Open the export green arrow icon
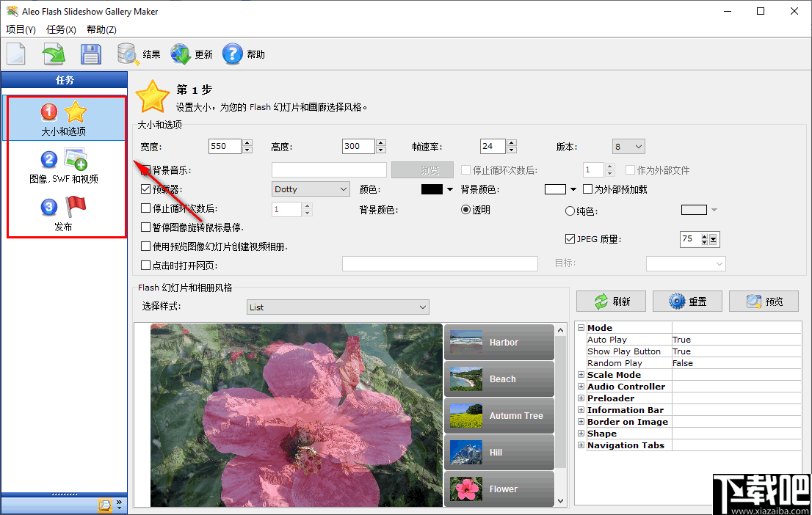This screenshot has height=515, width=812. coord(53,53)
